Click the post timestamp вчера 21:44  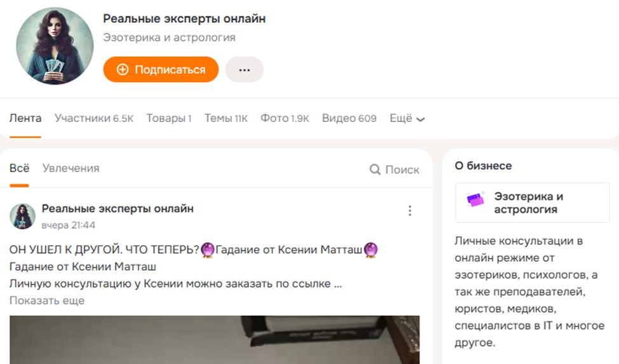coord(69,225)
